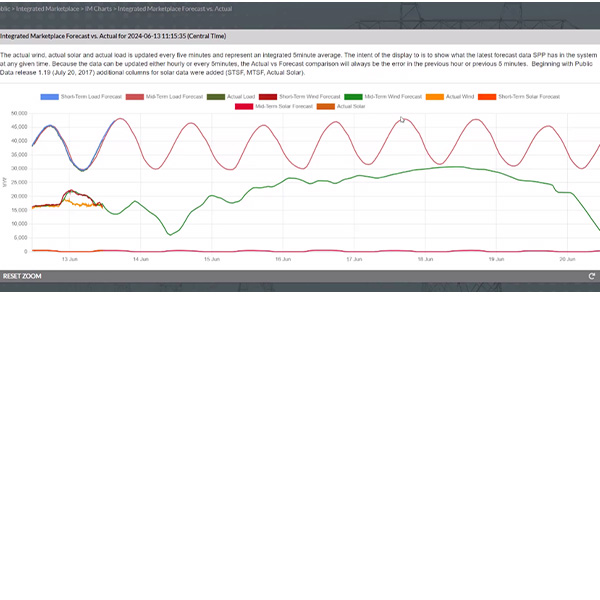Image resolution: width=600 pixels, height=600 pixels.
Task: Click the refresh icon in bottom bar
Action: [592, 276]
